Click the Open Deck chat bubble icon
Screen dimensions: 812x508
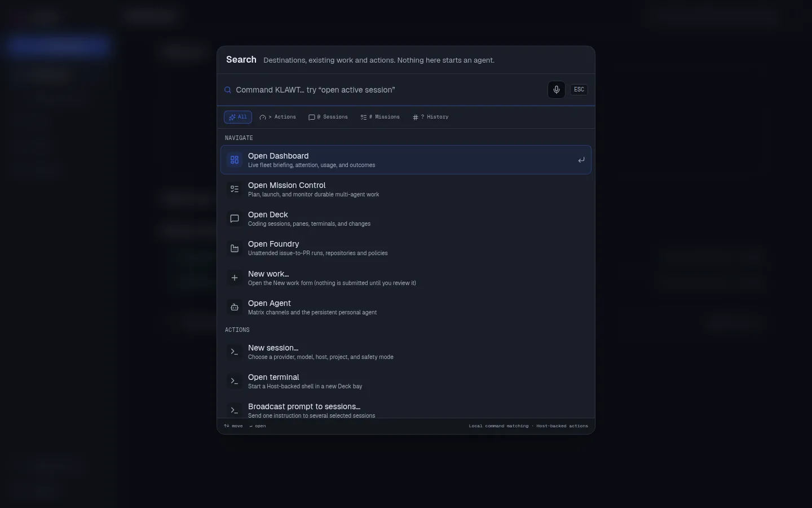235,218
